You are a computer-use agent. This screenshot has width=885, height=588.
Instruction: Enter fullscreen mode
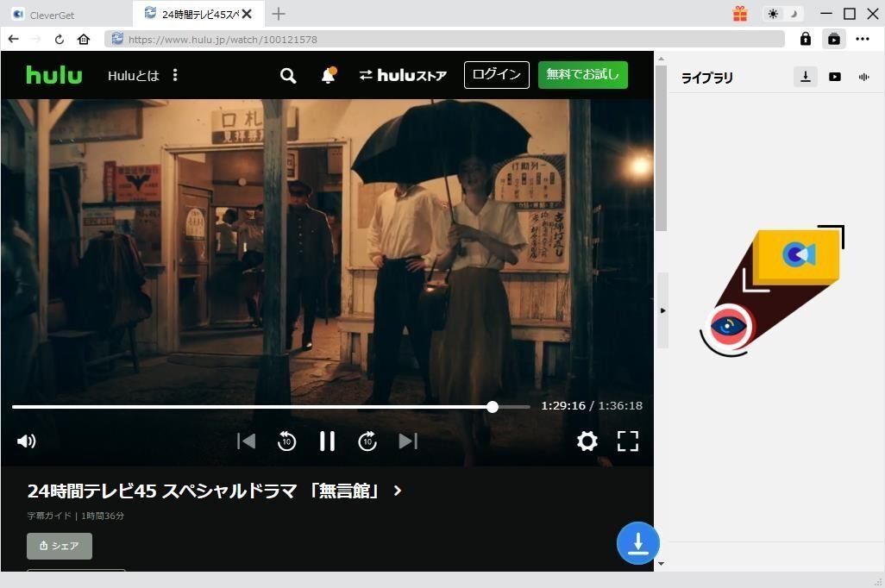pos(628,441)
